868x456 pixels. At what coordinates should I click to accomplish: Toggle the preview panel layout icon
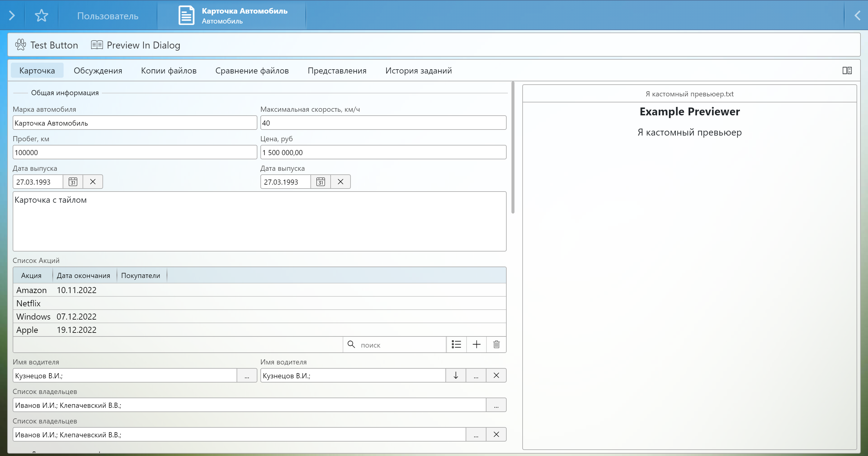coord(847,70)
